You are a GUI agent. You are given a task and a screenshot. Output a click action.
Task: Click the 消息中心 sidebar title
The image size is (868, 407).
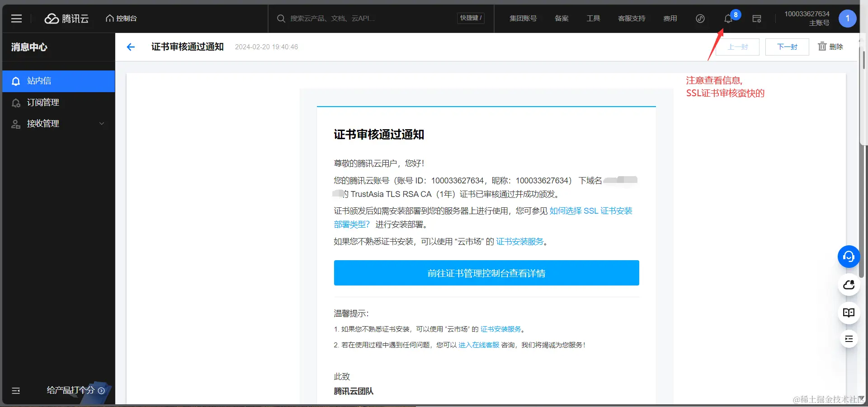(29, 47)
